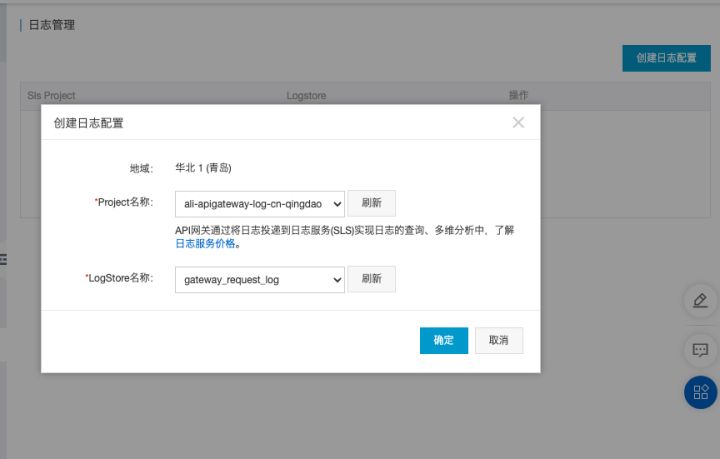
Task: Select the Sls Project column header
Action: tap(51, 95)
